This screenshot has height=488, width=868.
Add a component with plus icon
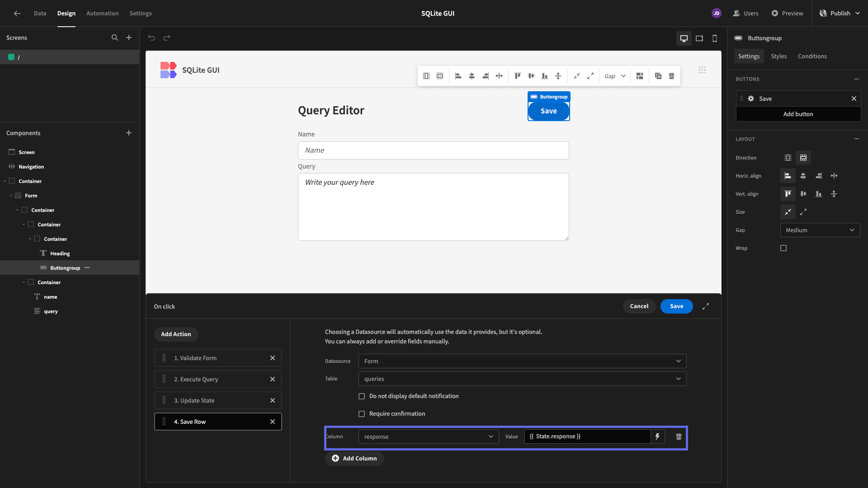(x=129, y=133)
